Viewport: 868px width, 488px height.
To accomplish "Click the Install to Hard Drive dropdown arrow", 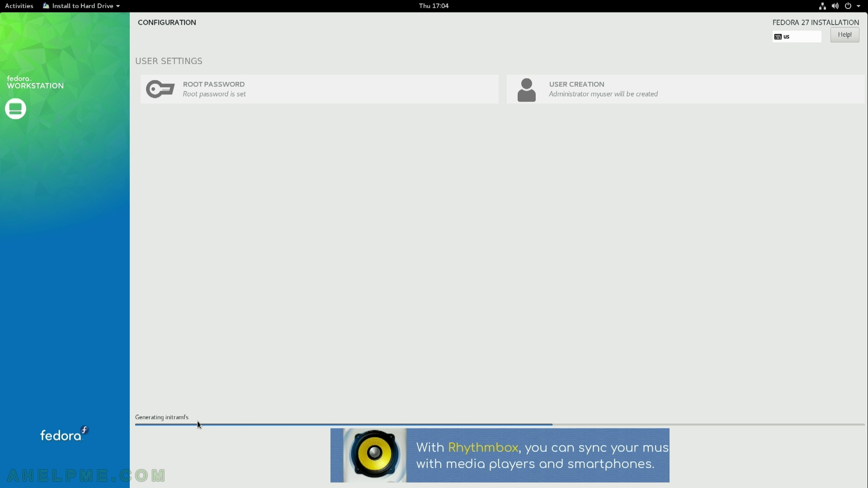I will (x=118, y=5).
